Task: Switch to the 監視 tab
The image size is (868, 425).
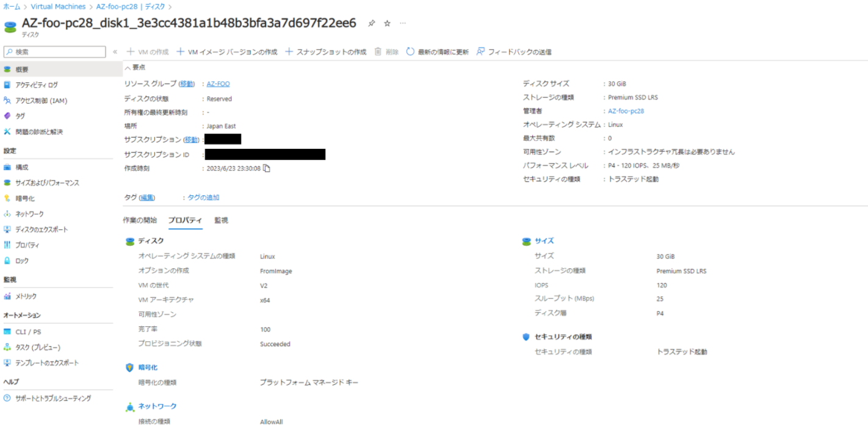Action: coord(221,220)
